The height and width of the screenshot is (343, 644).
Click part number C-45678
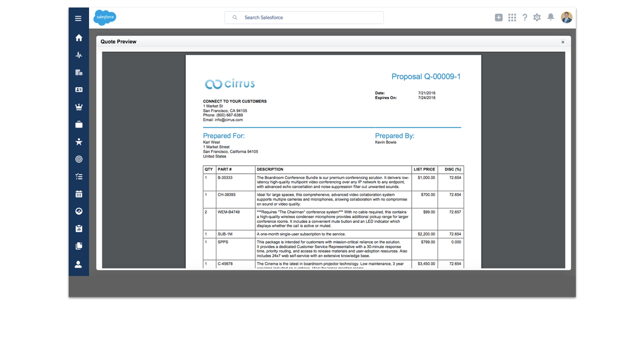[226, 264]
